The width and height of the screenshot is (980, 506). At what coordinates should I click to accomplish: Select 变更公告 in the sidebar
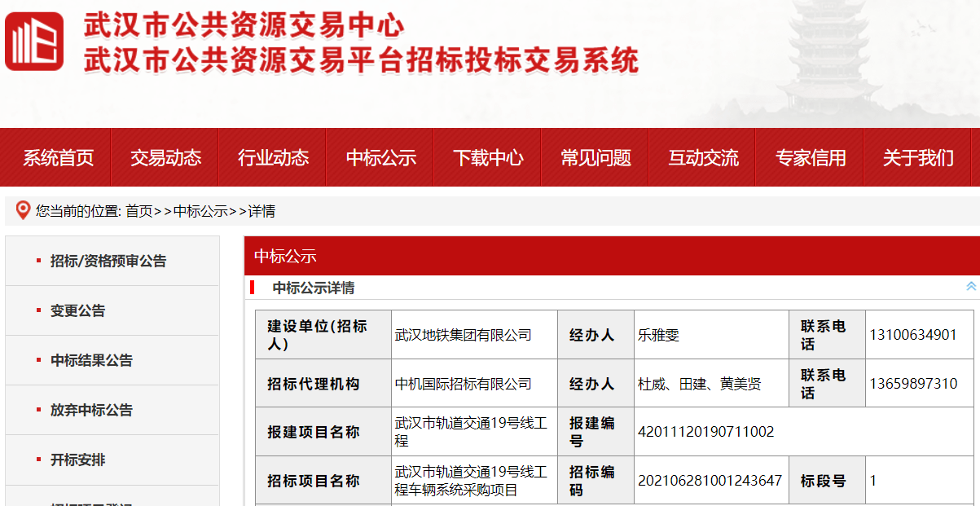coord(112,310)
